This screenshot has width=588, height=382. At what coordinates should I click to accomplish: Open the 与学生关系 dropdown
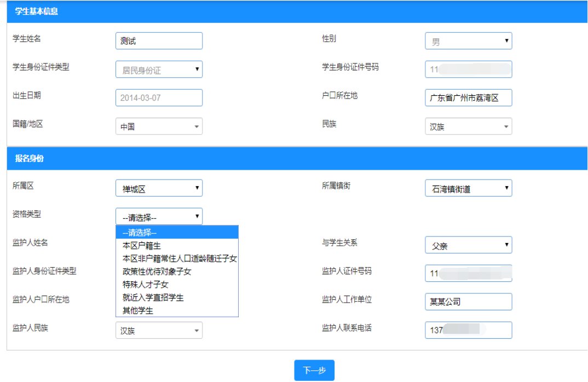tap(468, 245)
